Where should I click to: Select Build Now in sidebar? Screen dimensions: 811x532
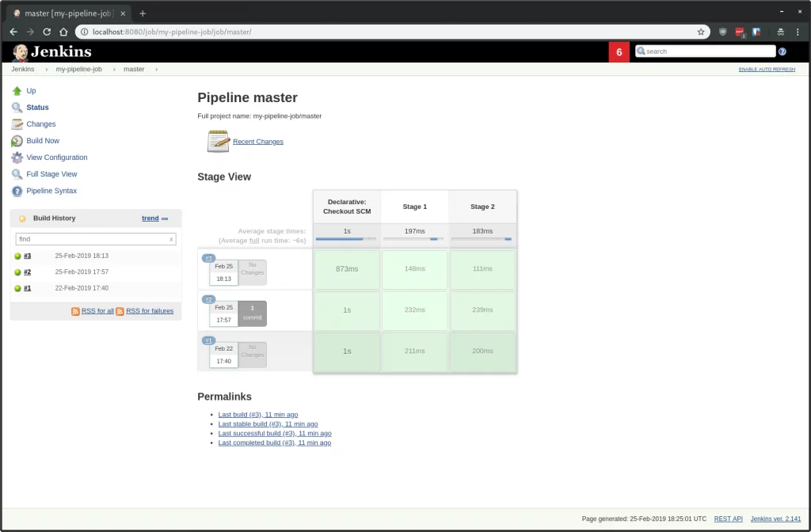click(43, 141)
